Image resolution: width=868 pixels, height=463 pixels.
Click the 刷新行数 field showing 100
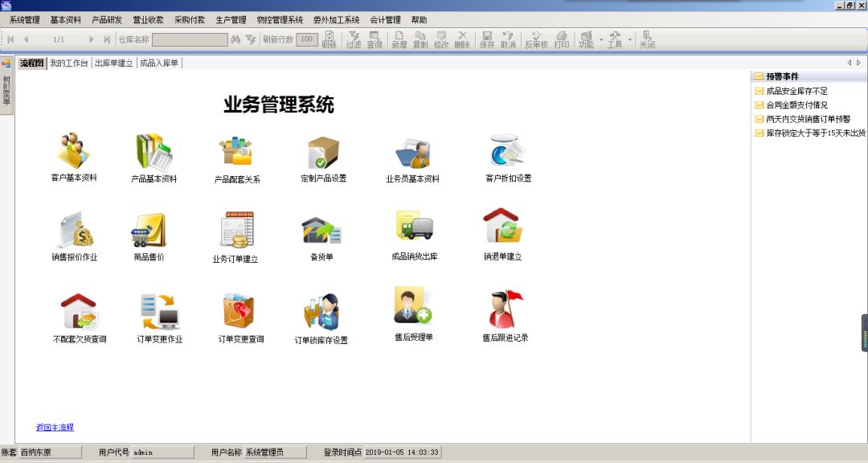pyautogui.click(x=307, y=39)
